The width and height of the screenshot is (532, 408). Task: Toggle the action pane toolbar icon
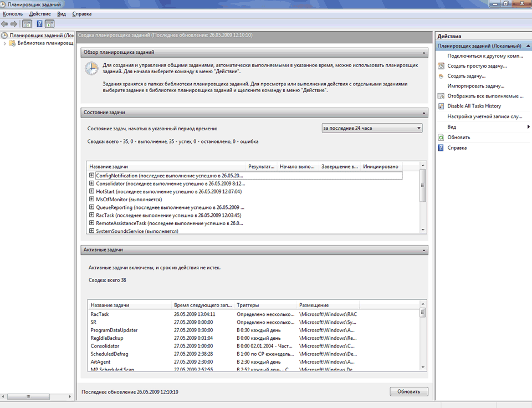[49, 24]
